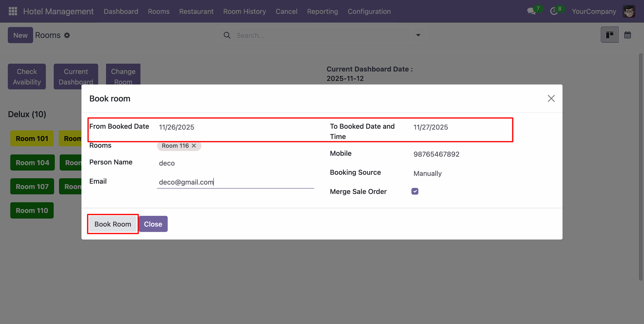Click the user avatar picture
The image size is (644, 324).
(x=629, y=11)
